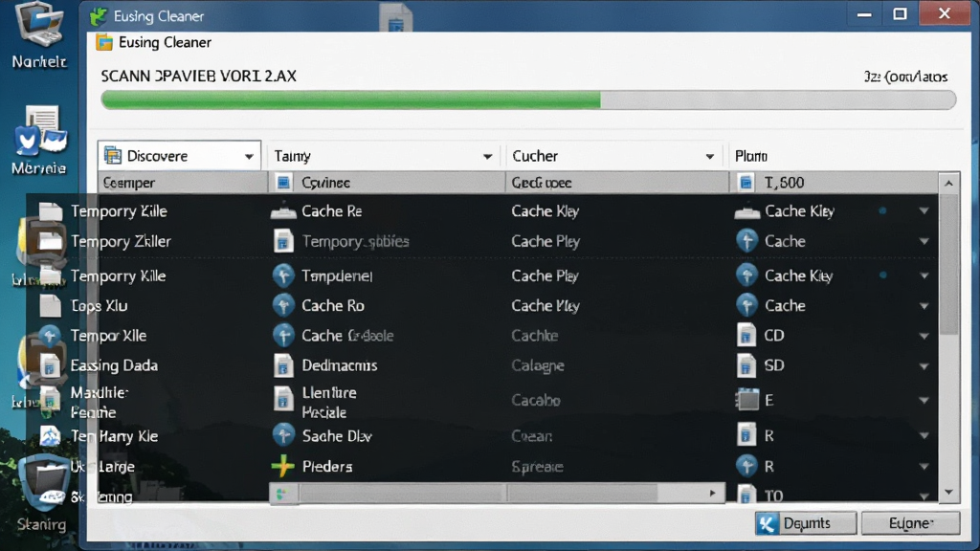
Task: Select the Dedmacms entry
Action: (340, 365)
